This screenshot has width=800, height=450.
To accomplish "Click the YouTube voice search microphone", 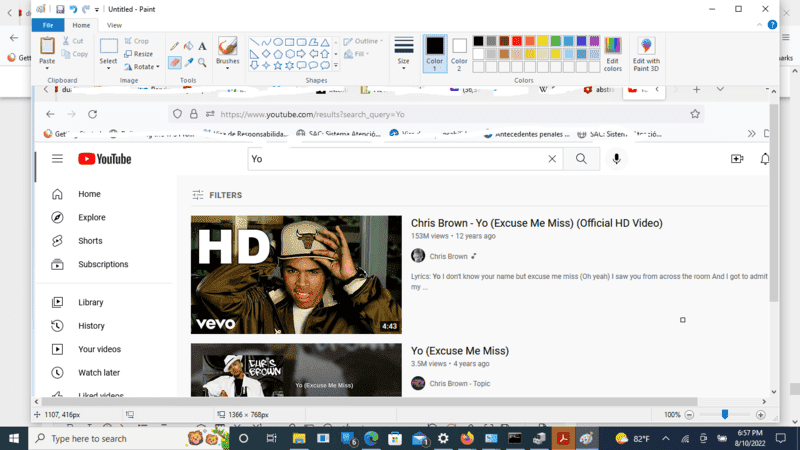I will click(x=616, y=159).
